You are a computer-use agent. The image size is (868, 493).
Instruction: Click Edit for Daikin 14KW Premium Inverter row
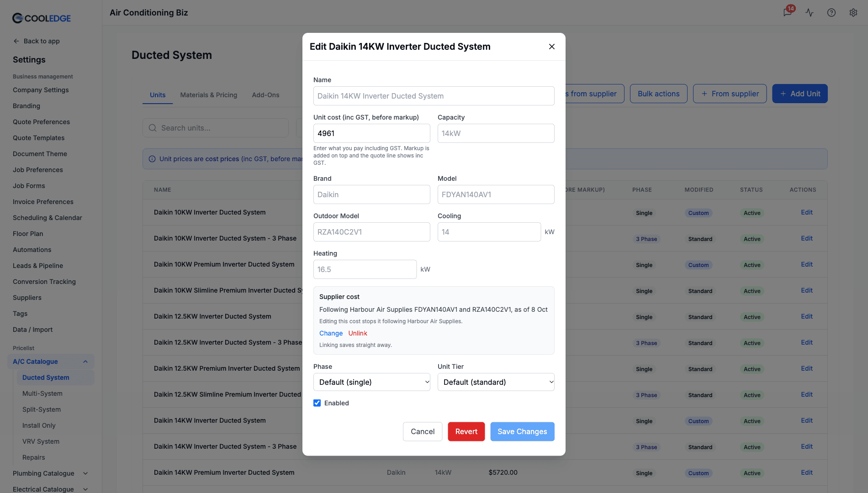807,472
